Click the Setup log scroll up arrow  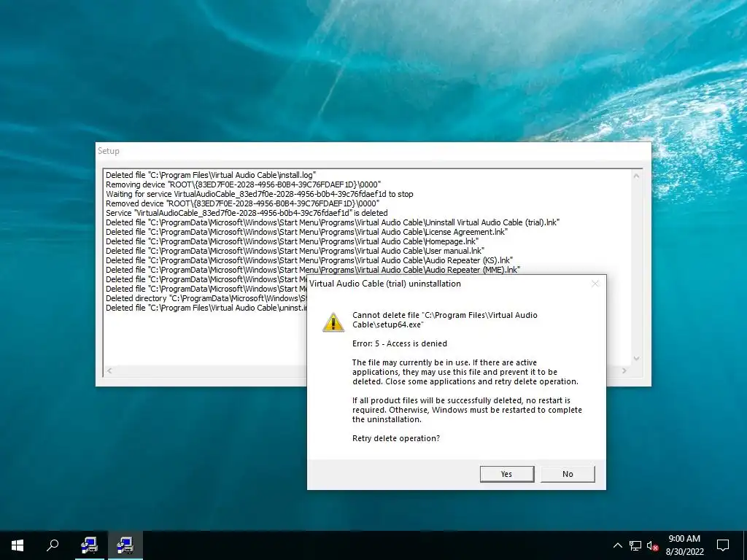tap(636, 176)
